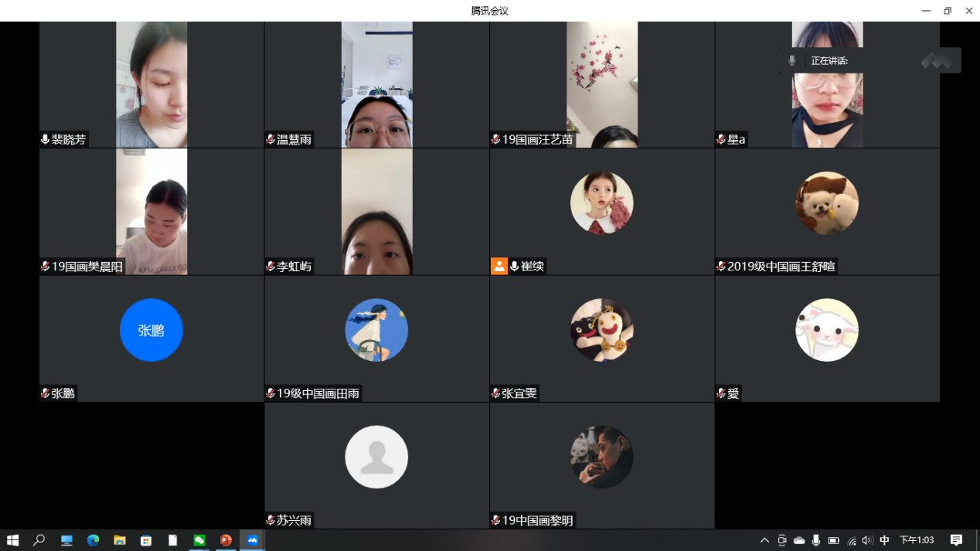Click the avatar of 19级中国画田雨
The width and height of the screenshot is (980, 551).
(x=376, y=330)
